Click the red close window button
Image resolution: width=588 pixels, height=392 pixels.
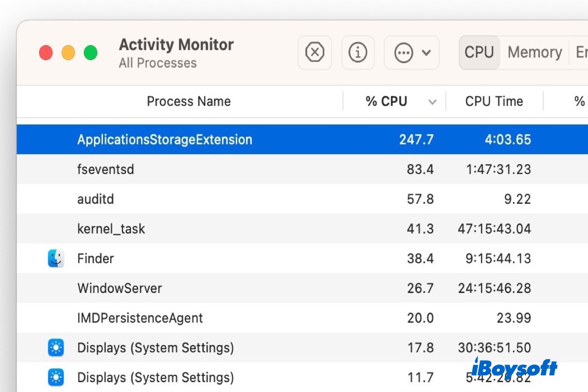tap(46, 53)
